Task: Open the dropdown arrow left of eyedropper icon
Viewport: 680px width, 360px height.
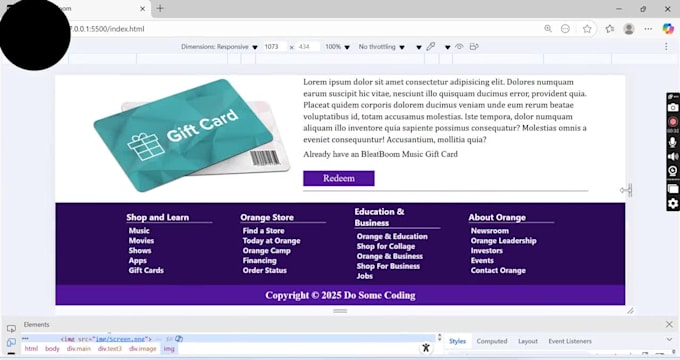Action: click(x=418, y=47)
